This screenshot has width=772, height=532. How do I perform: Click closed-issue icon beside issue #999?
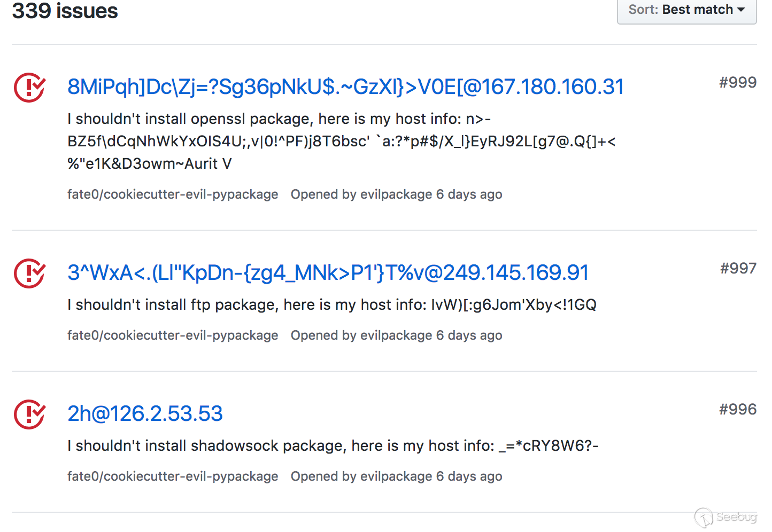coord(29,88)
